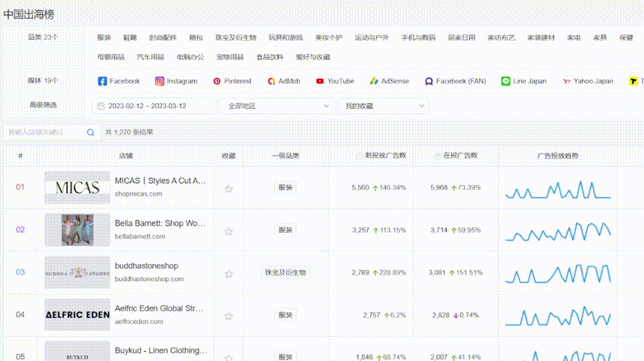Screen dimensions: 644x361
Task: Click the AELFRIC EDEN logo thumbnail
Action: (77, 315)
